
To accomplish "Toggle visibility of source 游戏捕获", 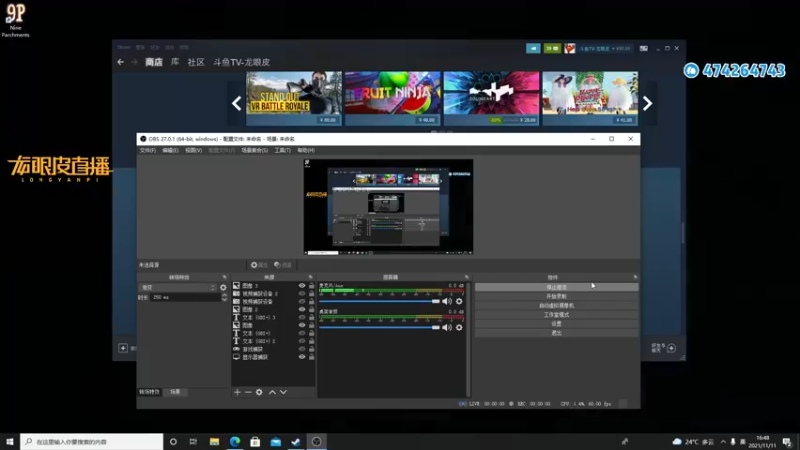I will (302, 349).
